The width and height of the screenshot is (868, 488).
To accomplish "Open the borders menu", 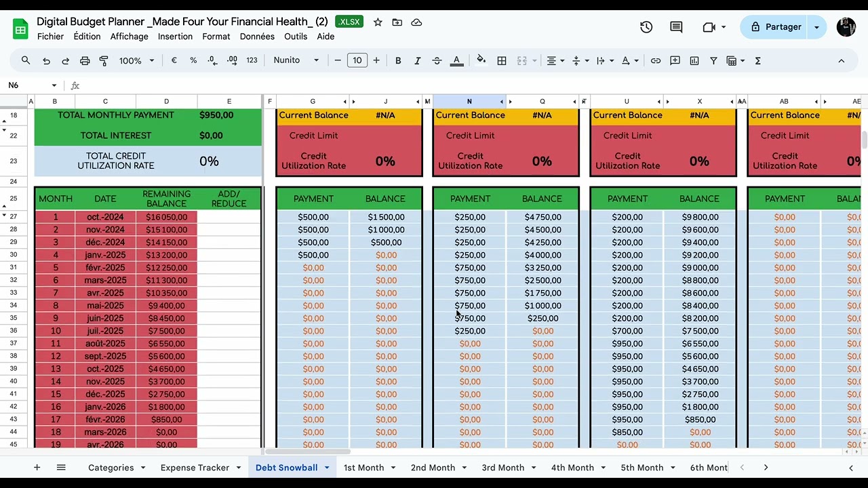I will coord(502,60).
